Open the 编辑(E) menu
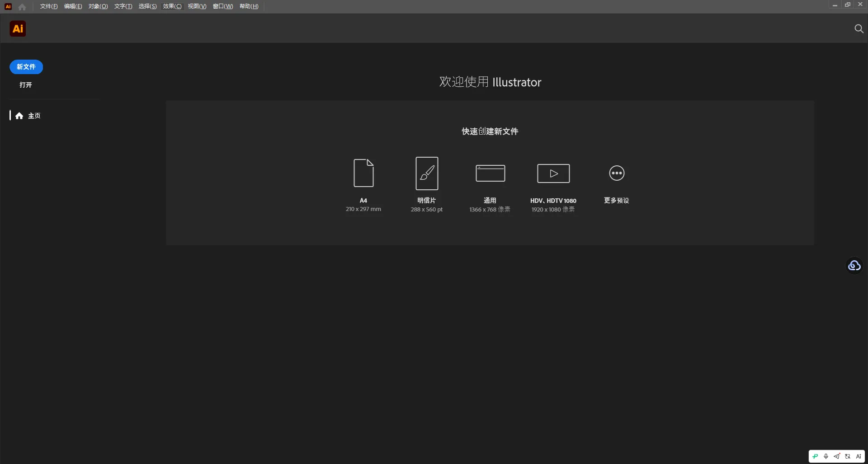This screenshot has height=464, width=868. tap(73, 6)
